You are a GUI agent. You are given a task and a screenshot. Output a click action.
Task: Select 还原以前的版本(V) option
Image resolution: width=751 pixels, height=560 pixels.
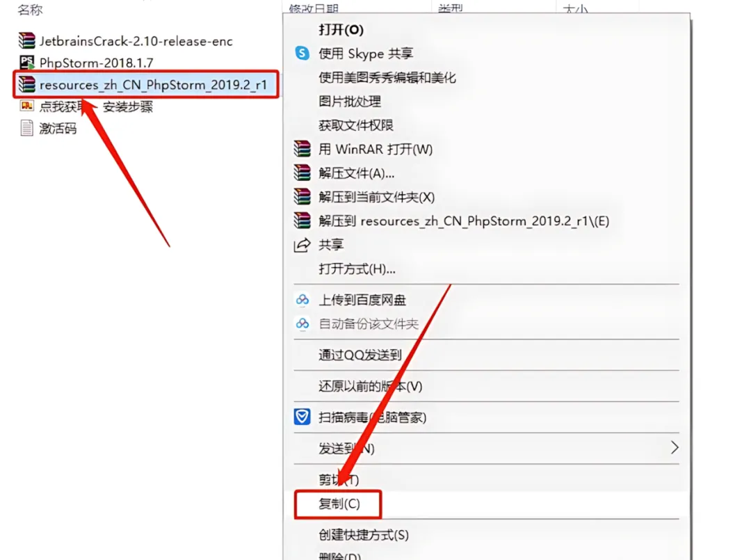[370, 386]
